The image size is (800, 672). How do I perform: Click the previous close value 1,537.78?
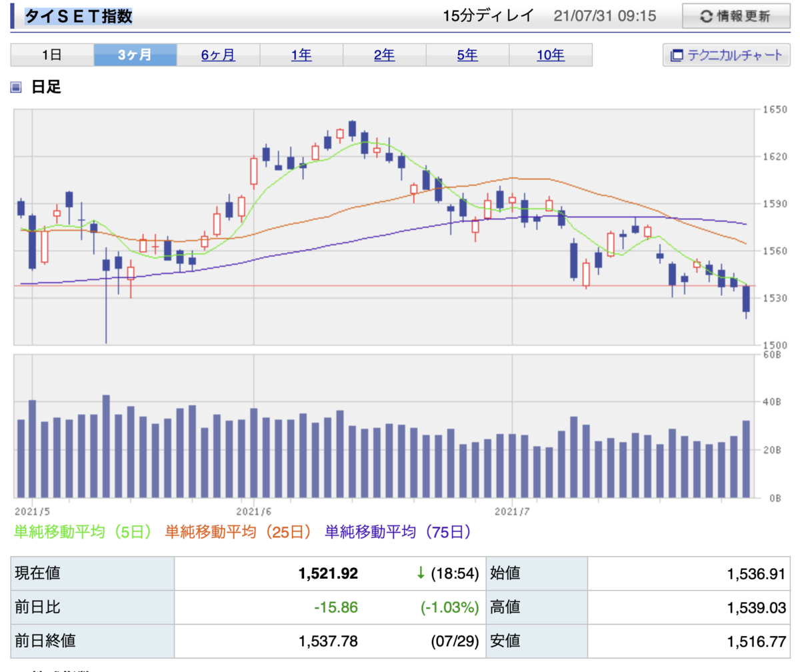(x=329, y=642)
